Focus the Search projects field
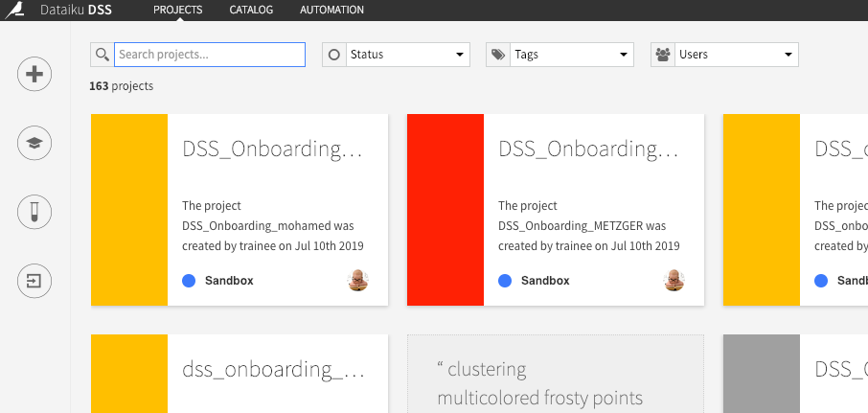Viewport: 868px width, 413px height. coord(210,55)
